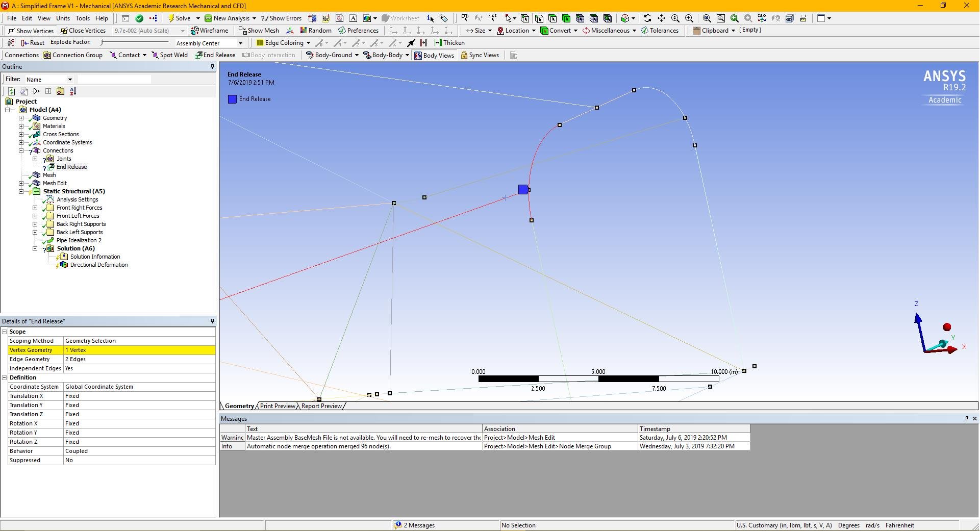Click the Convert toolbar button
Screen dimensions: 980x531
[559, 31]
